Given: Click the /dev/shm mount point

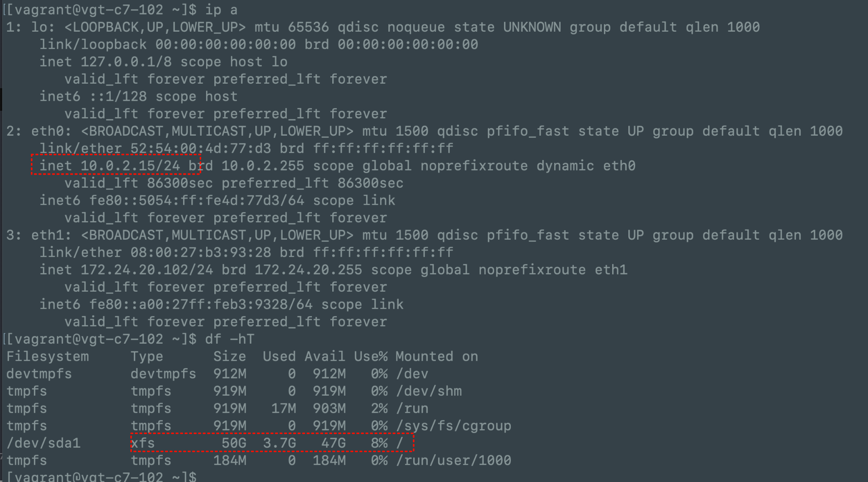Looking at the screenshot, I should point(429,391).
